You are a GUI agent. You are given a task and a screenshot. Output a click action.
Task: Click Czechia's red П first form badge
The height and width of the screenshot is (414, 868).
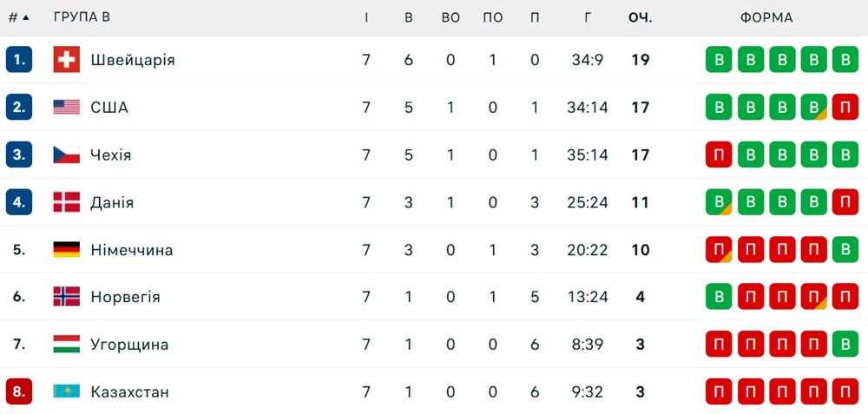[719, 155]
